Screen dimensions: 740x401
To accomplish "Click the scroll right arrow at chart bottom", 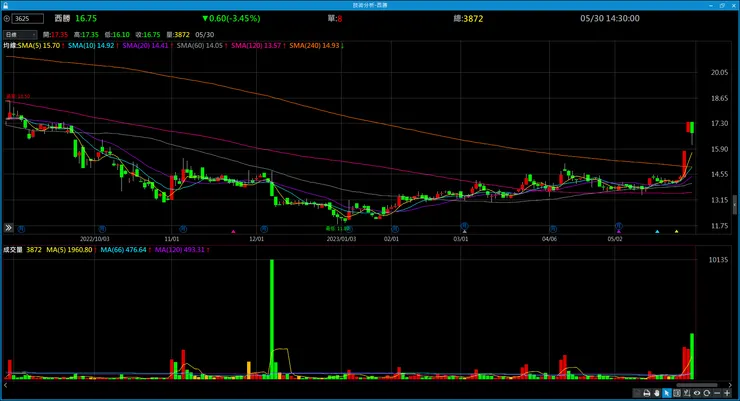I will pos(730,385).
